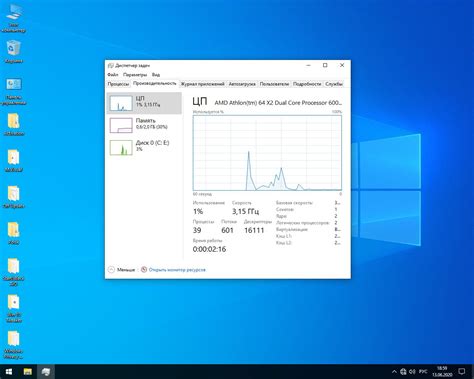Open the Recycle Bin desktop icon
Image resolution: width=474 pixels, height=379 pixels.
click(14, 52)
